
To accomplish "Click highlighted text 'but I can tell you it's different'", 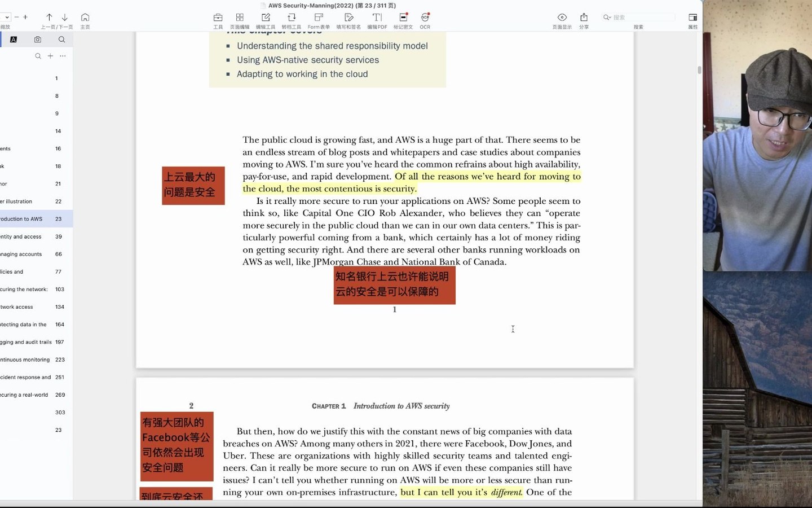I will [x=461, y=492].
